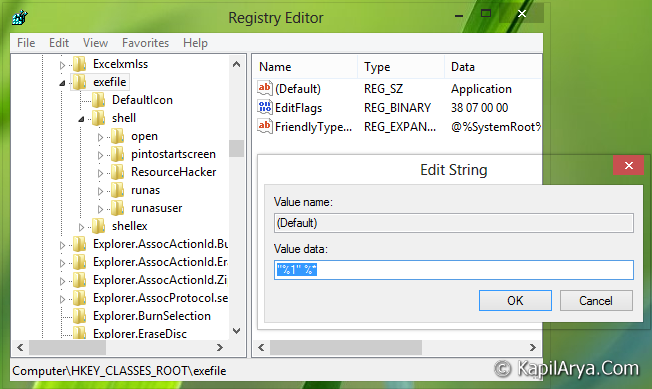Expand the ResourceHacker key node

click(100, 173)
